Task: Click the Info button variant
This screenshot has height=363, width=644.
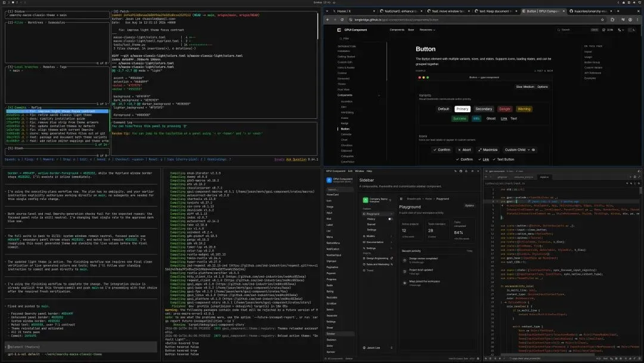Action: pos(476,118)
